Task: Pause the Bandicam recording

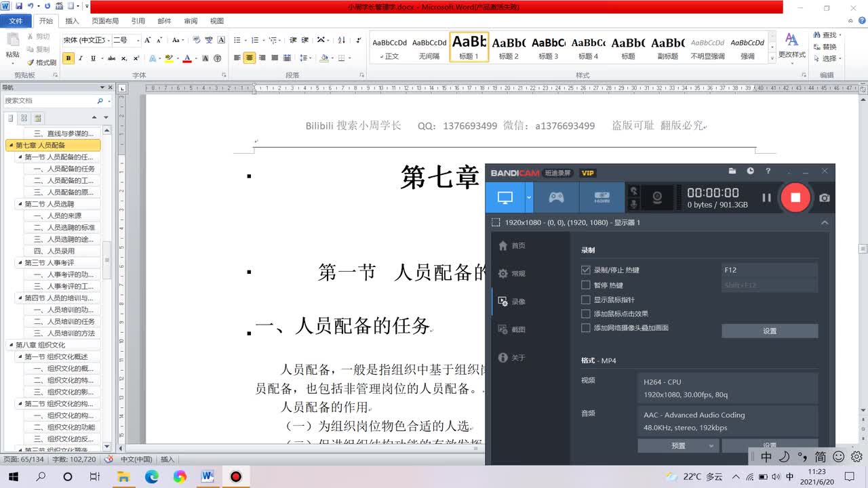Action: point(766,198)
